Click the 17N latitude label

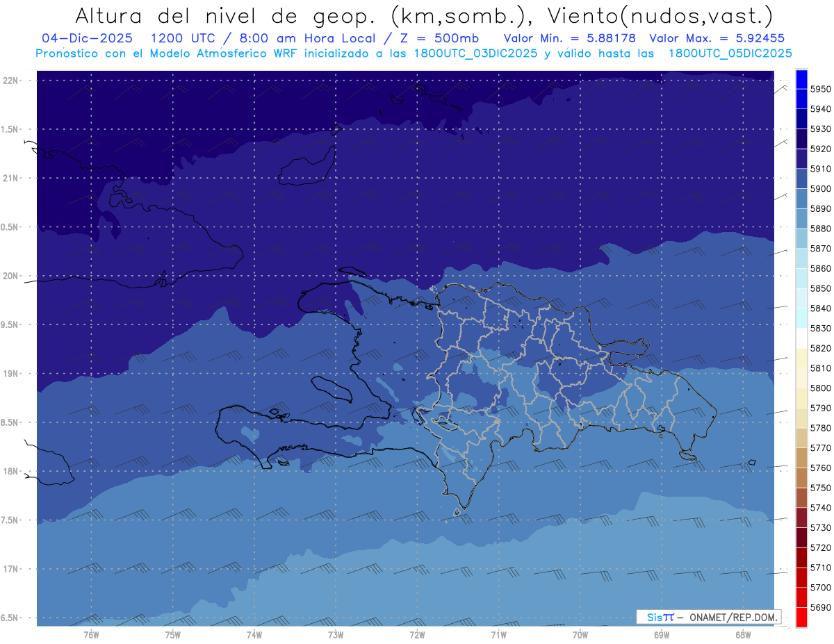tap(11, 569)
